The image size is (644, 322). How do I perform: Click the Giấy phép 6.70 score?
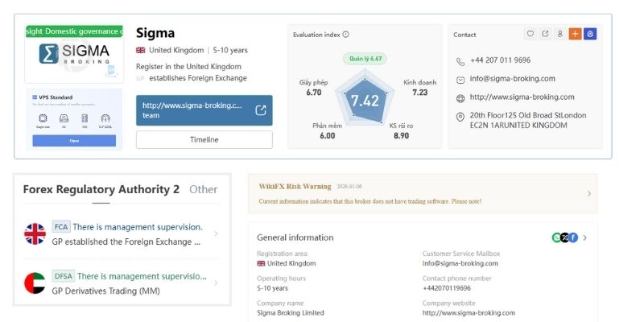pos(314,88)
